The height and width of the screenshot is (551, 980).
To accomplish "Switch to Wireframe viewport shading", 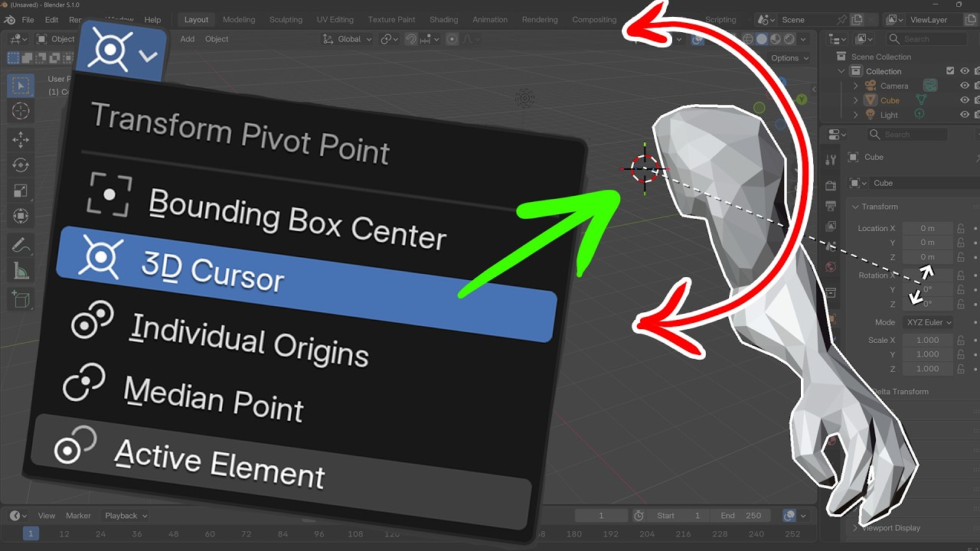I will tap(747, 39).
